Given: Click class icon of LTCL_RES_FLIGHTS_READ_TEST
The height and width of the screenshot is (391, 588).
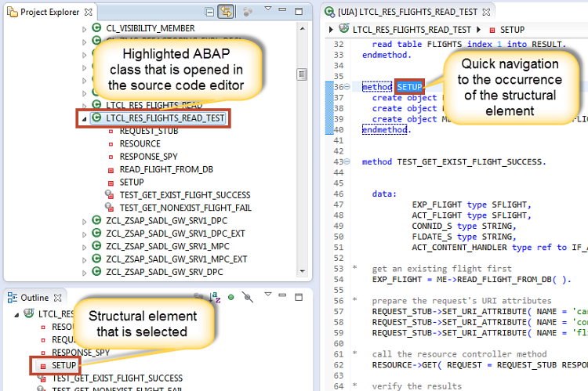Looking at the screenshot, I should pos(96,118).
